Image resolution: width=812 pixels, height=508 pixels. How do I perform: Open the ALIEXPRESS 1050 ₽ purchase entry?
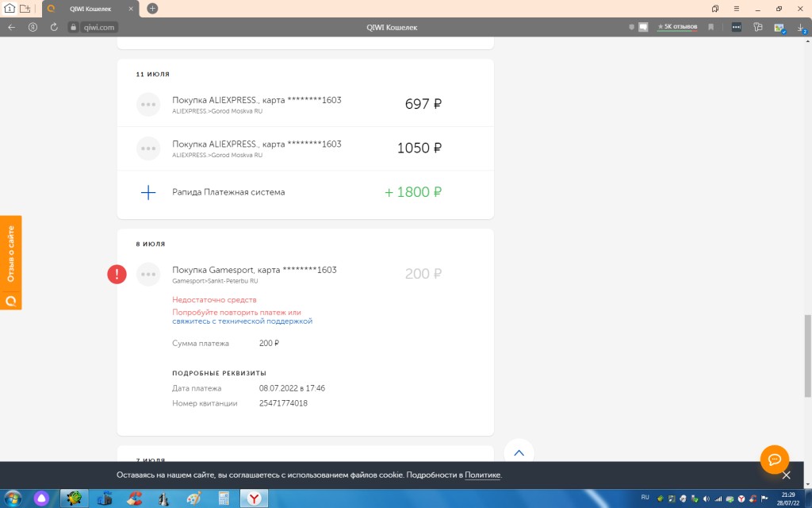(305, 148)
